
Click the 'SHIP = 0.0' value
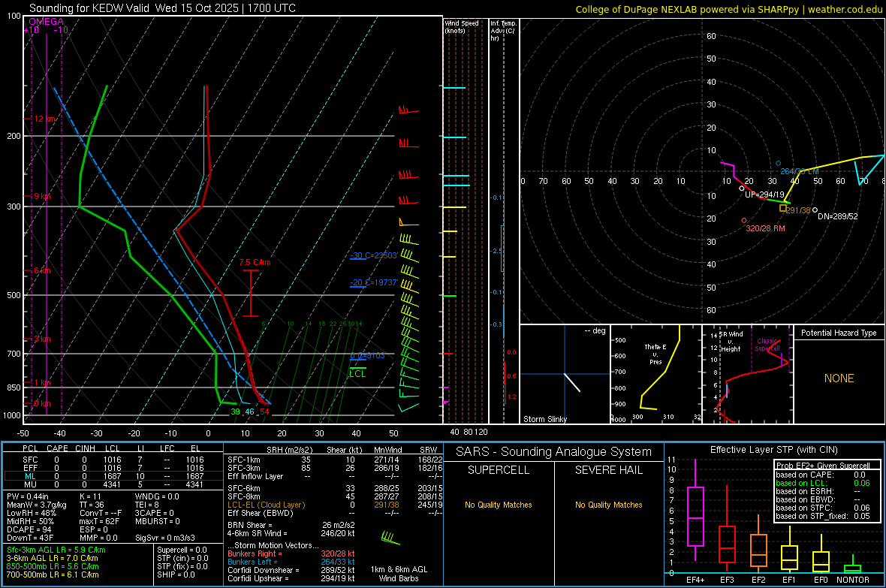point(176,574)
